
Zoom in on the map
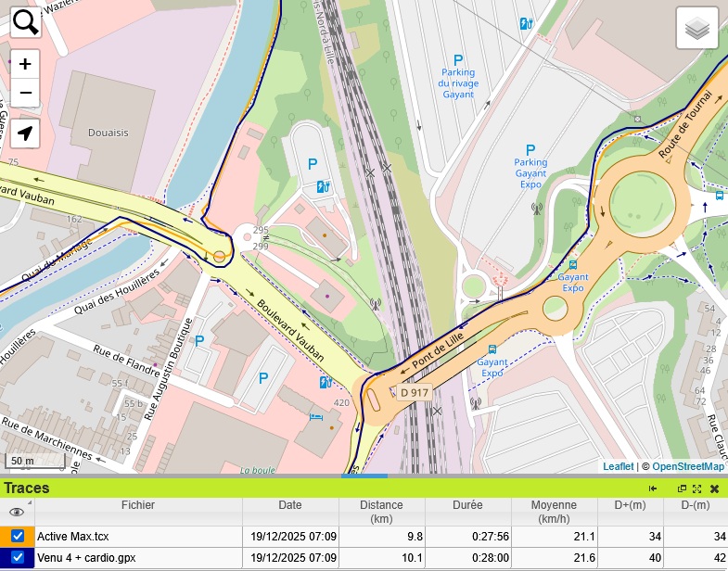(25, 64)
